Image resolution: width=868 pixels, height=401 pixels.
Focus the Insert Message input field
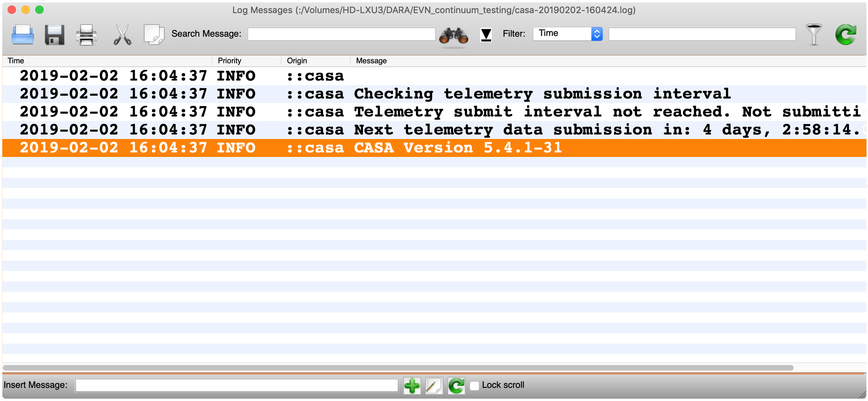[237, 385]
